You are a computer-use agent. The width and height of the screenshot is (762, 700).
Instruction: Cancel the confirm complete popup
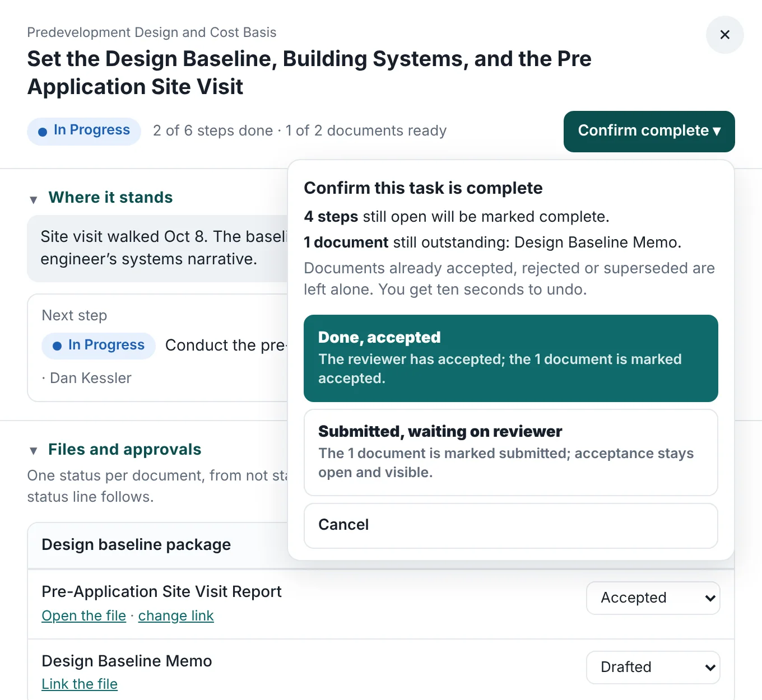(510, 525)
